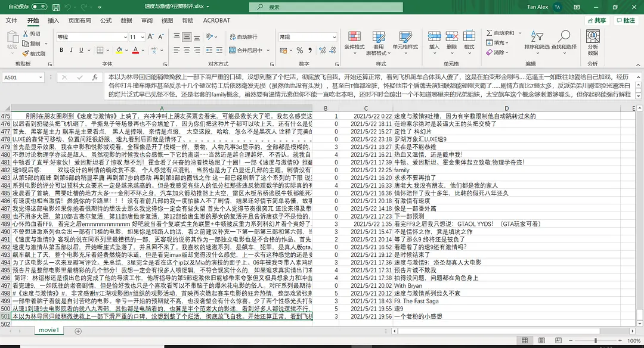Switch to the Insert (插入) tab

click(54, 20)
